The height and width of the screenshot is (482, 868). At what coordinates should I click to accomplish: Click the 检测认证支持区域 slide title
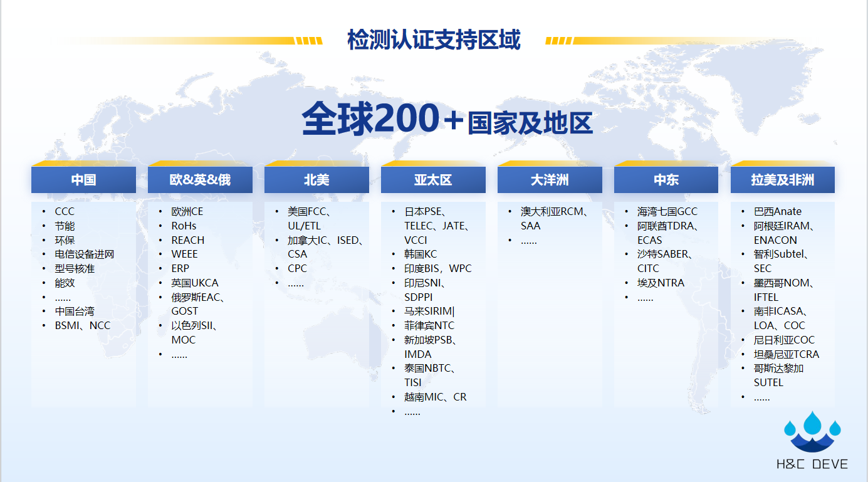(x=434, y=40)
